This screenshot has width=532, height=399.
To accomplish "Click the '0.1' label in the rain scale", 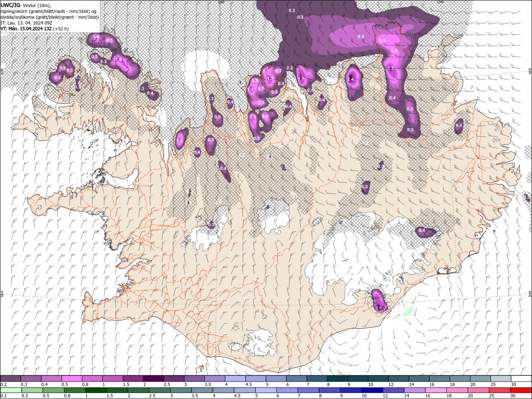I will click(3, 396).
